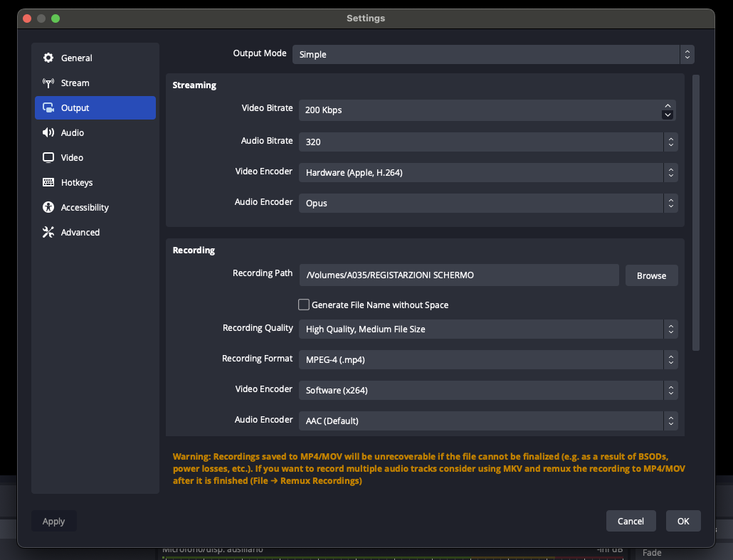The width and height of the screenshot is (733, 560).
Task: Decrease Video Bitrate with stepper down arrow
Action: coord(668,115)
